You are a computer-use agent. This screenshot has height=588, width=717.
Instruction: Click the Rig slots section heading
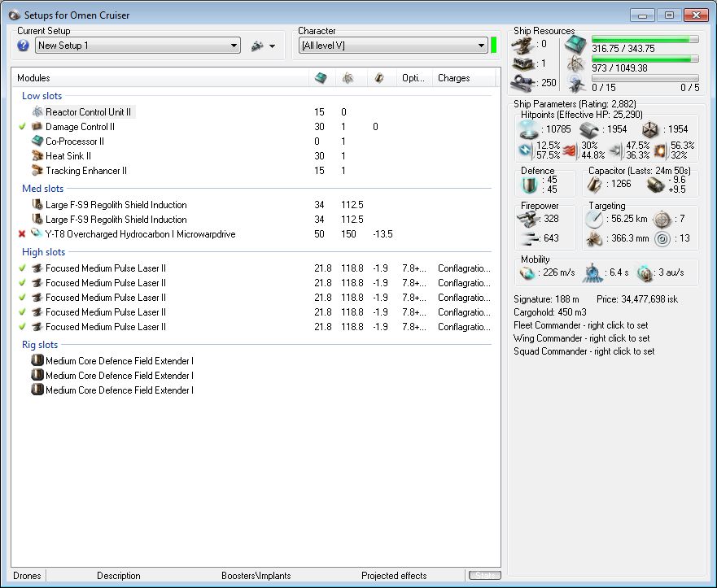coord(40,345)
